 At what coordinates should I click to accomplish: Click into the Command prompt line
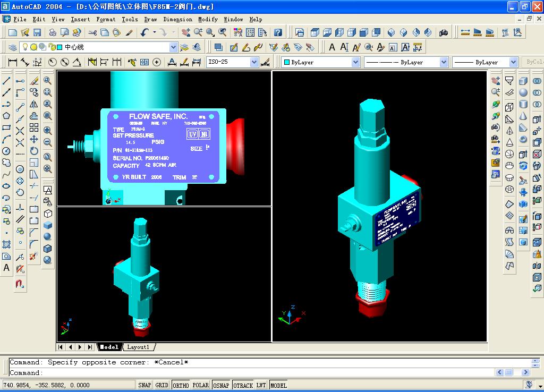251,373
